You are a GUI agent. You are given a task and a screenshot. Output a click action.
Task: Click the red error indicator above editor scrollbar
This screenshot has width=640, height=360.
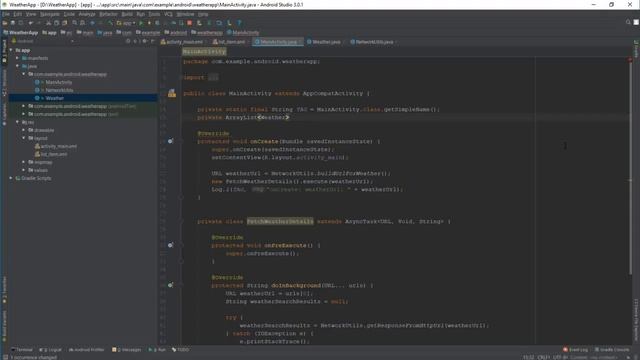pos(630,60)
